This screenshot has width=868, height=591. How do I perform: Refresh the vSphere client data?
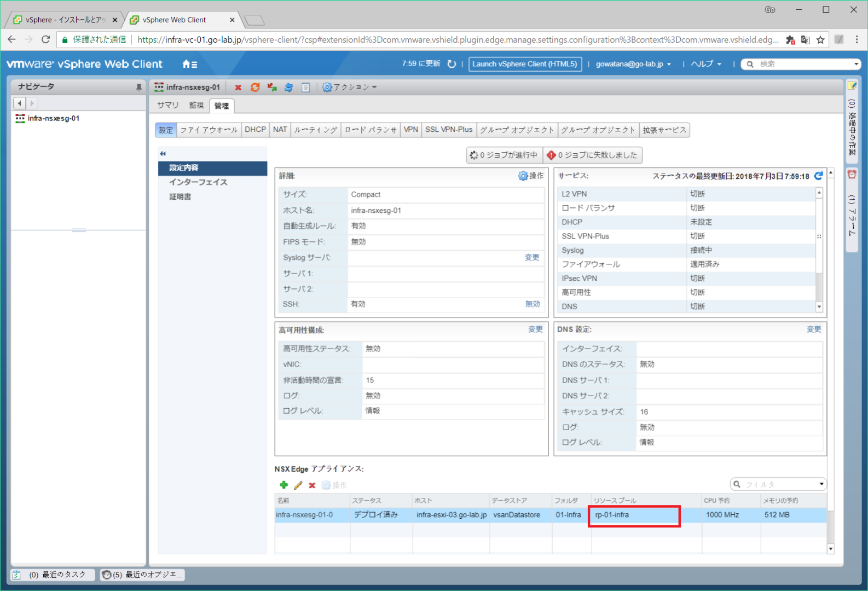452,64
